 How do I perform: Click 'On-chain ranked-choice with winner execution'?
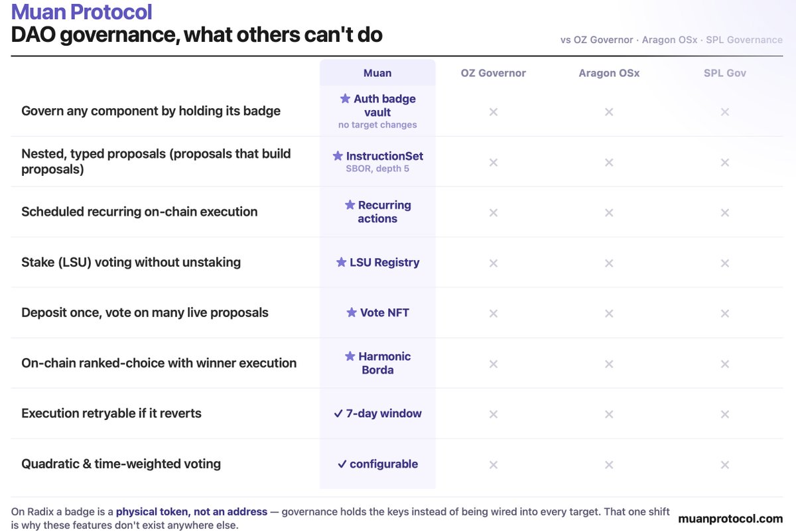159,363
